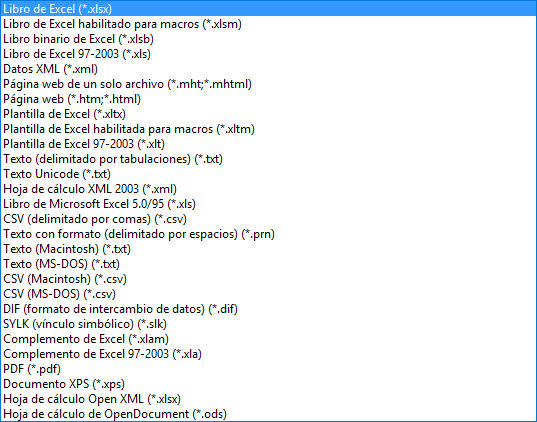Pick Libro de Excel 97-2003 (*.xls)
This screenshot has width=537, height=422.
click(268, 54)
